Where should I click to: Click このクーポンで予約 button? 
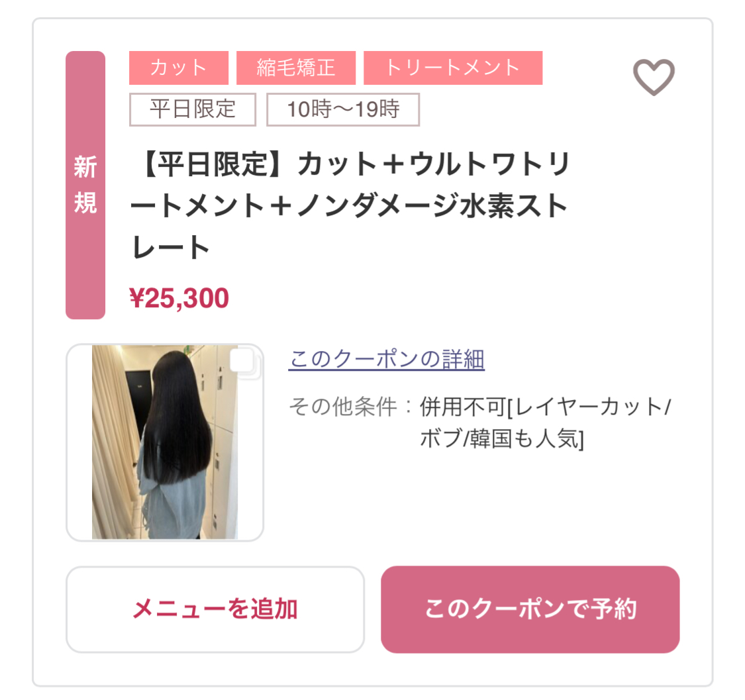[x=530, y=609]
